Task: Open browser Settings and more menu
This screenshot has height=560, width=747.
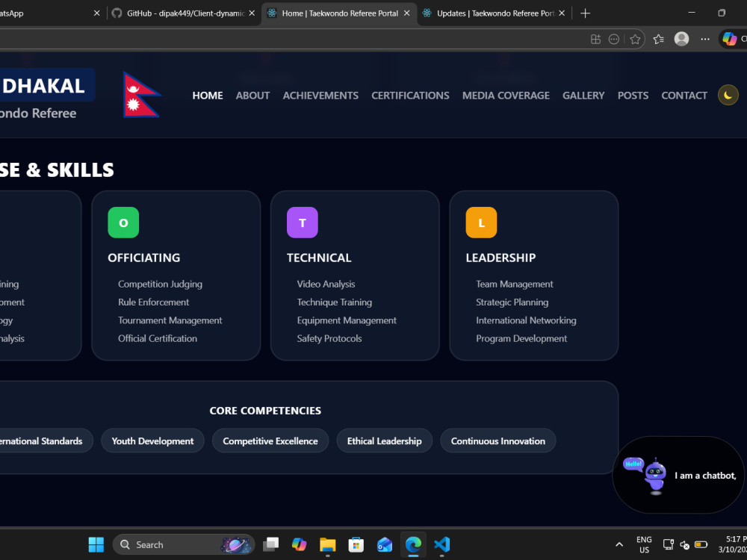Action: (705, 39)
